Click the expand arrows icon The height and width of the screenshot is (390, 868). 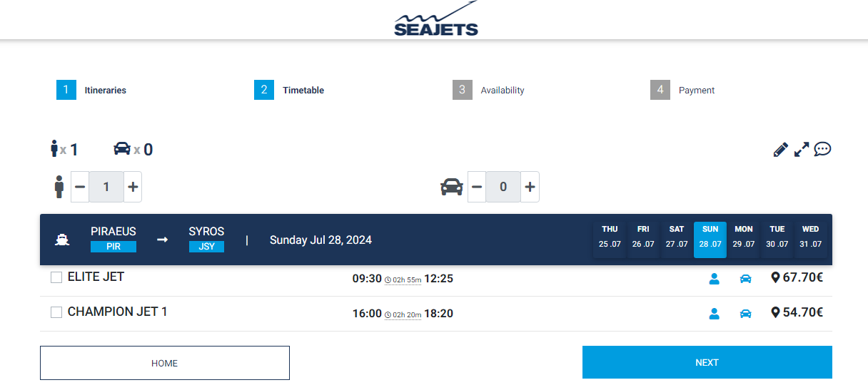pyautogui.click(x=802, y=150)
